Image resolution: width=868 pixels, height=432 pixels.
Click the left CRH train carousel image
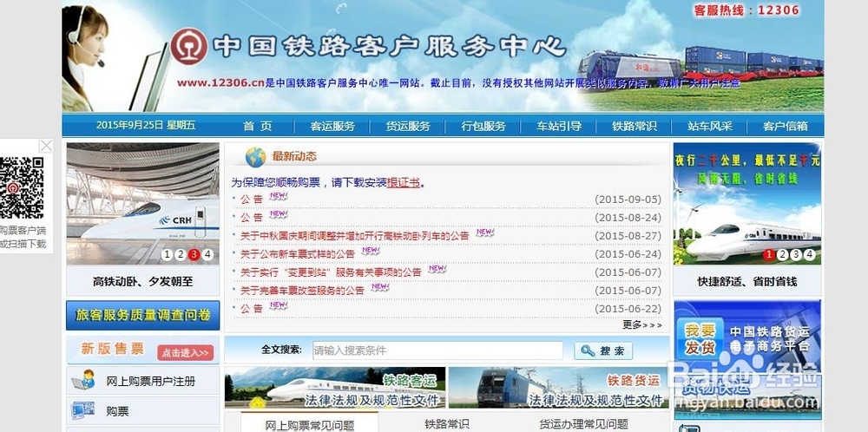143,204
